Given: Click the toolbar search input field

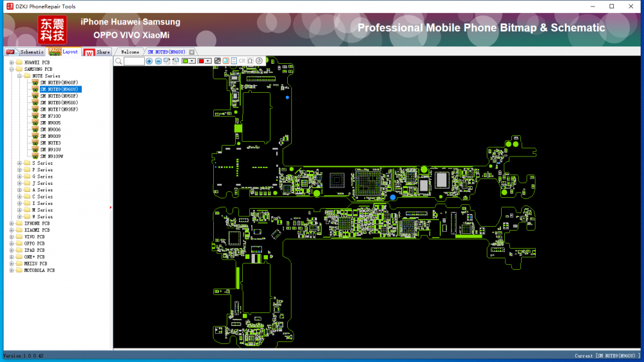Looking at the screenshot, I should click(x=134, y=61).
